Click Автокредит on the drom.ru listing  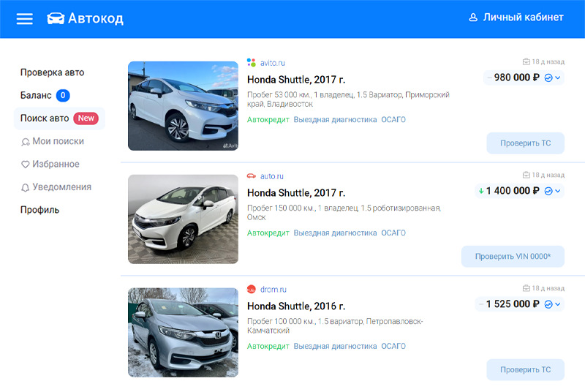coord(268,346)
